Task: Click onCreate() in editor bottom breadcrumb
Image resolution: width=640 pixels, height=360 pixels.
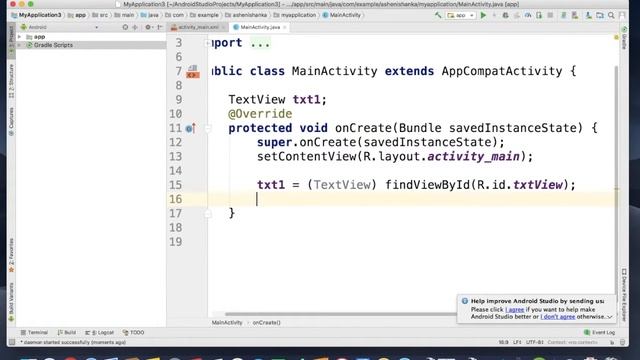Action: click(x=267, y=322)
